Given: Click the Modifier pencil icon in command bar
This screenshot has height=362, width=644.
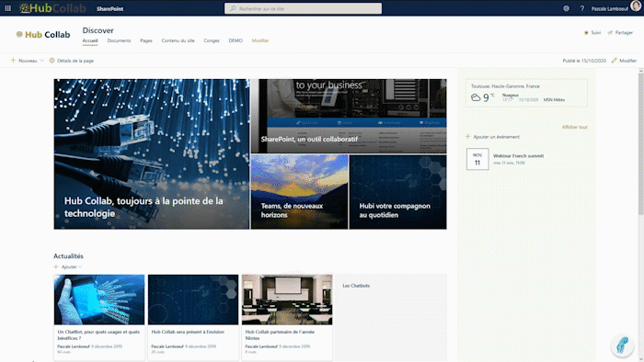Looking at the screenshot, I should coord(614,61).
